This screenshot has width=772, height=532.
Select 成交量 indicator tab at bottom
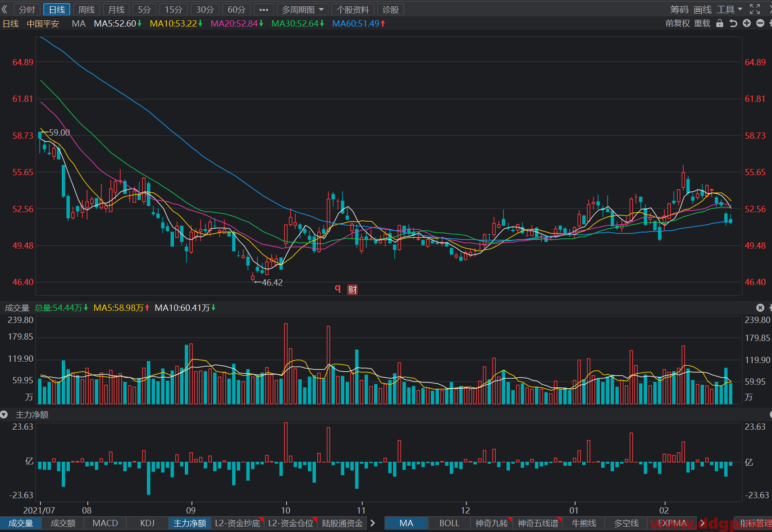(x=21, y=523)
